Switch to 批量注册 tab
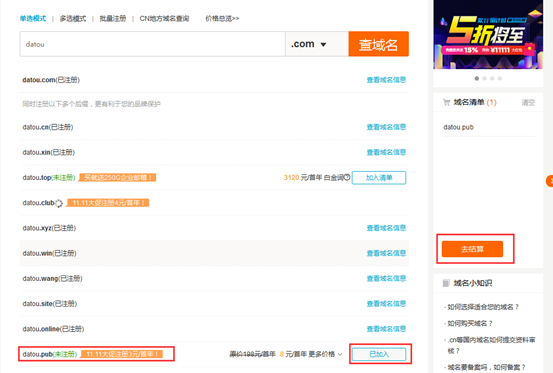Viewport: 553px width, 373px height. pos(113,18)
